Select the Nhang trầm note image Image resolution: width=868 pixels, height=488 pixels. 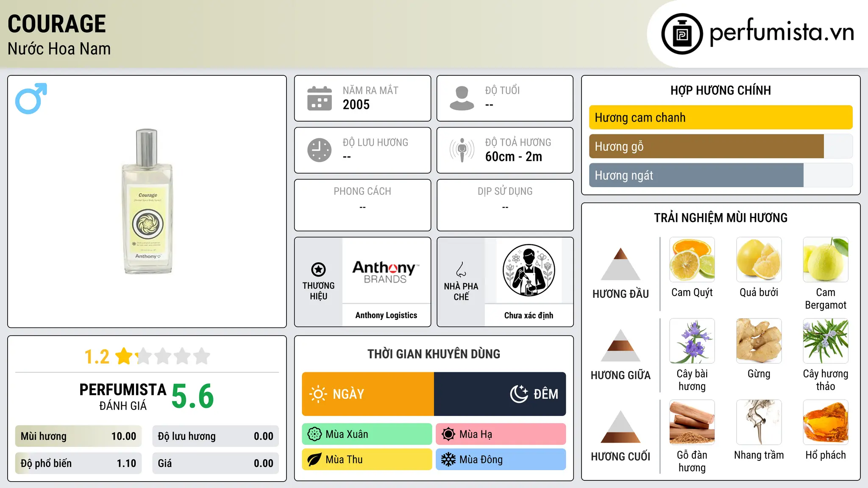[x=759, y=422]
